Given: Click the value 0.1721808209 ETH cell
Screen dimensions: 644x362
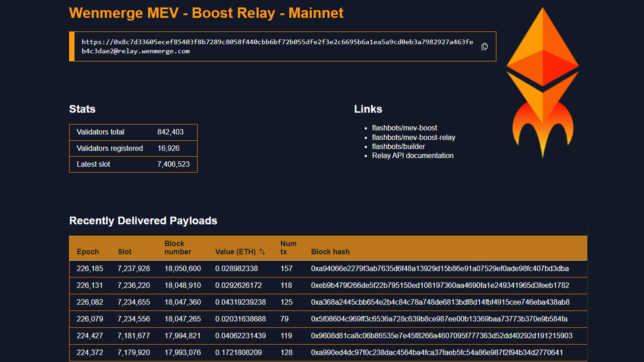Looking at the screenshot, I should tap(238, 353).
